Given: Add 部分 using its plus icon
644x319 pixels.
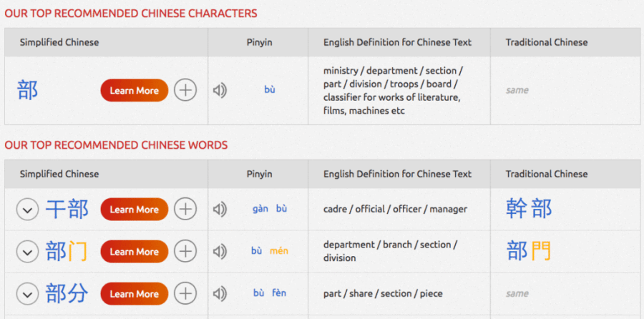Looking at the screenshot, I should point(185,293).
